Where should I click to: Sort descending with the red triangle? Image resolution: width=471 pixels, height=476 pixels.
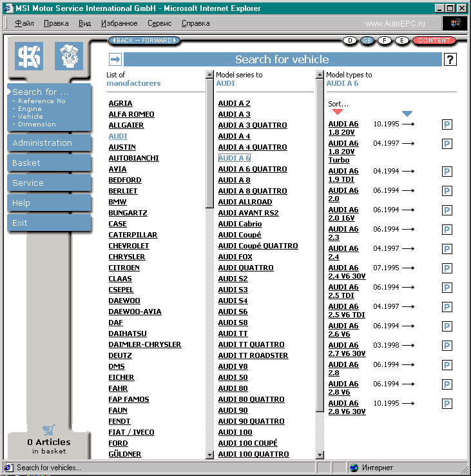[x=338, y=113]
